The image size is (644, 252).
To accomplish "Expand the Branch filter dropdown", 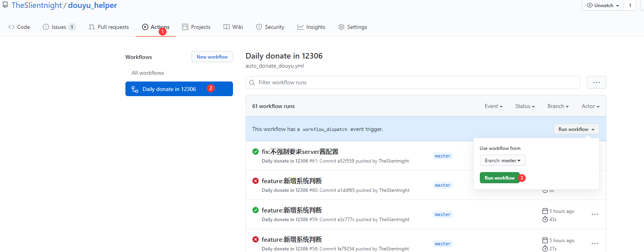I will (558, 106).
